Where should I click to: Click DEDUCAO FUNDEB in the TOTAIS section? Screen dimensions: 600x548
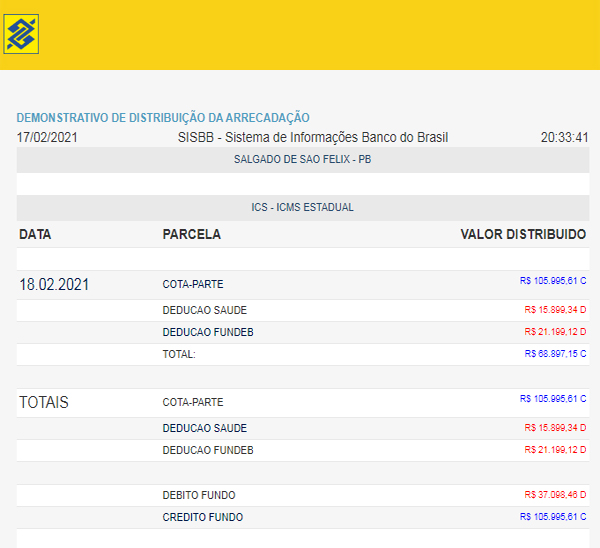click(x=208, y=450)
